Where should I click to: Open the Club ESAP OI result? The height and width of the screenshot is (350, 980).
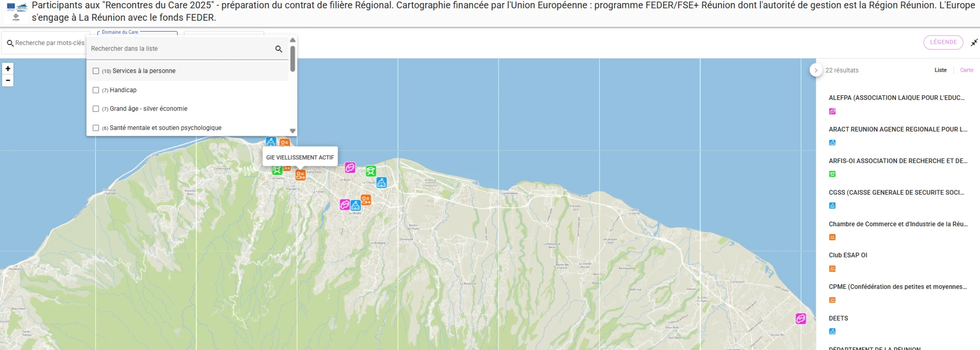coord(848,255)
